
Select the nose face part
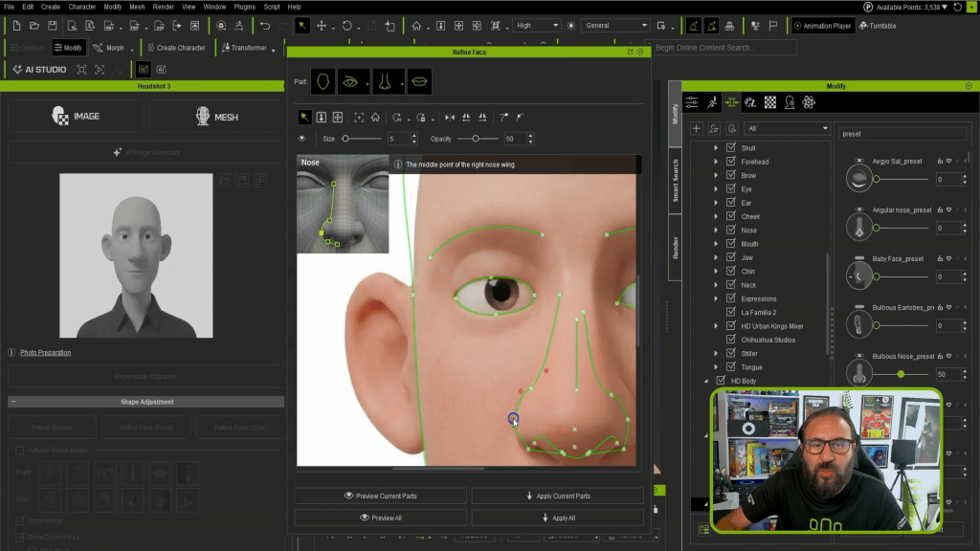385,82
